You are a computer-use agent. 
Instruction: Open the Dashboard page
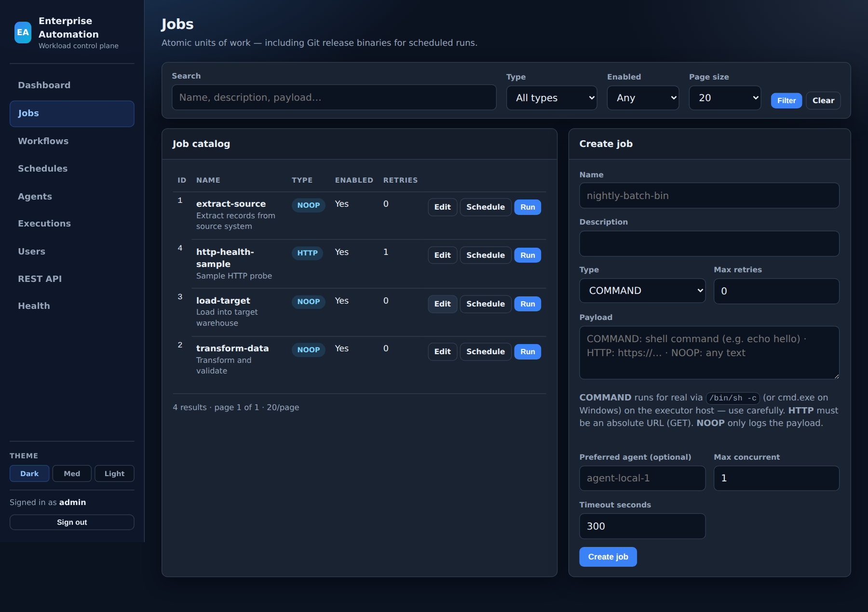[72, 85]
